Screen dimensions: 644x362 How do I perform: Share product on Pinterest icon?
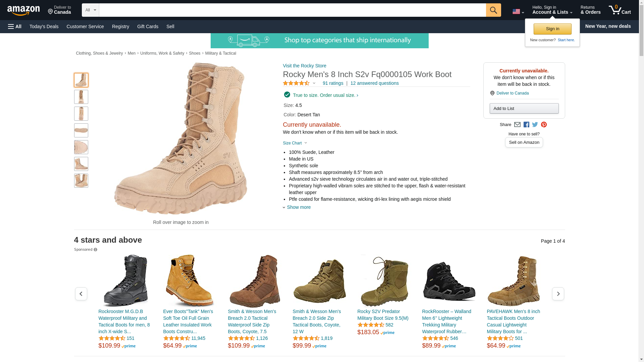544,125
